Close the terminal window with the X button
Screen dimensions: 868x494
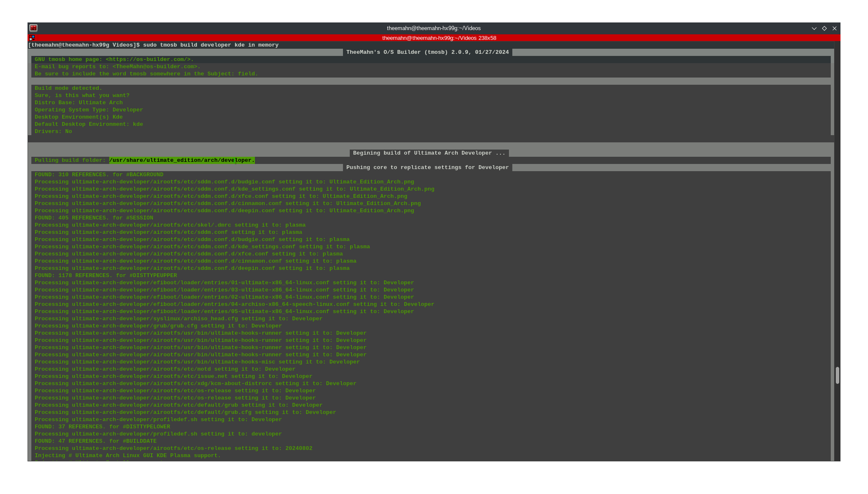[x=834, y=28]
